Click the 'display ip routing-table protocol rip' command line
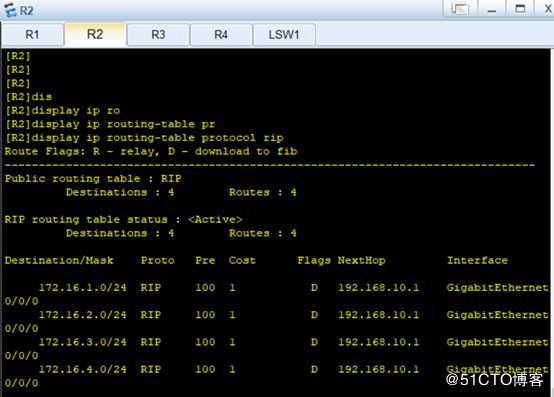The height and width of the screenshot is (397, 554). (144, 138)
